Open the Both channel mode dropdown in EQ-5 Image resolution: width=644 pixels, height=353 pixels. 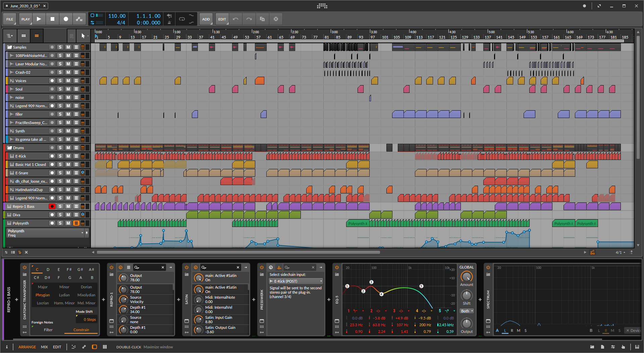(x=467, y=311)
